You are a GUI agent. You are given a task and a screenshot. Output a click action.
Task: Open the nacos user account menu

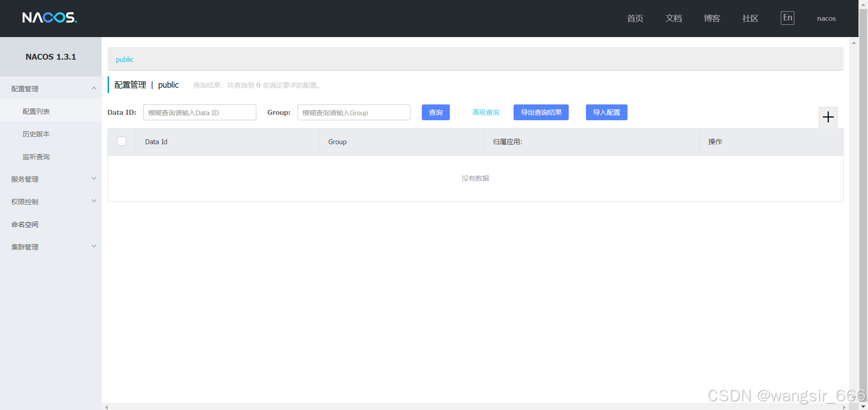click(826, 18)
